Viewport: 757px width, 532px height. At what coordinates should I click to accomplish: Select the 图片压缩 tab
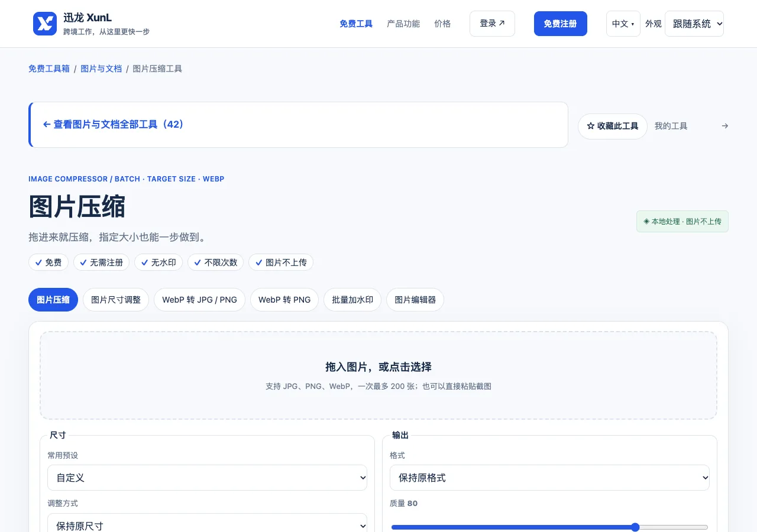[x=53, y=300]
